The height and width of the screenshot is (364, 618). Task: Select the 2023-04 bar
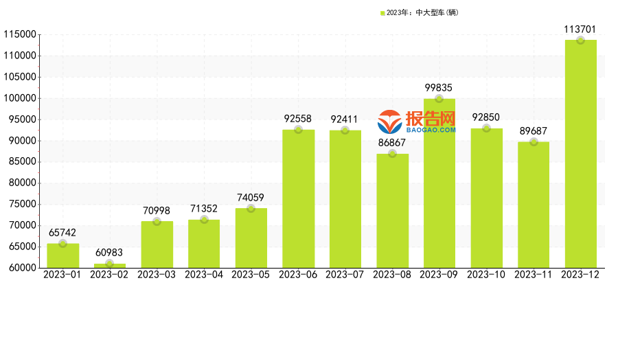tap(204, 244)
